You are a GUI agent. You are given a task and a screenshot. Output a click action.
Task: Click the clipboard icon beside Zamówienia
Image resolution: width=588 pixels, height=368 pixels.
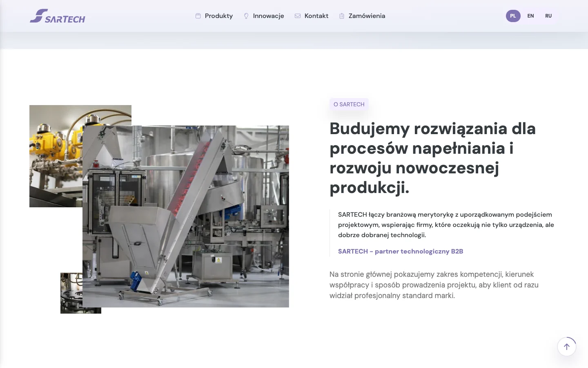tap(342, 16)
